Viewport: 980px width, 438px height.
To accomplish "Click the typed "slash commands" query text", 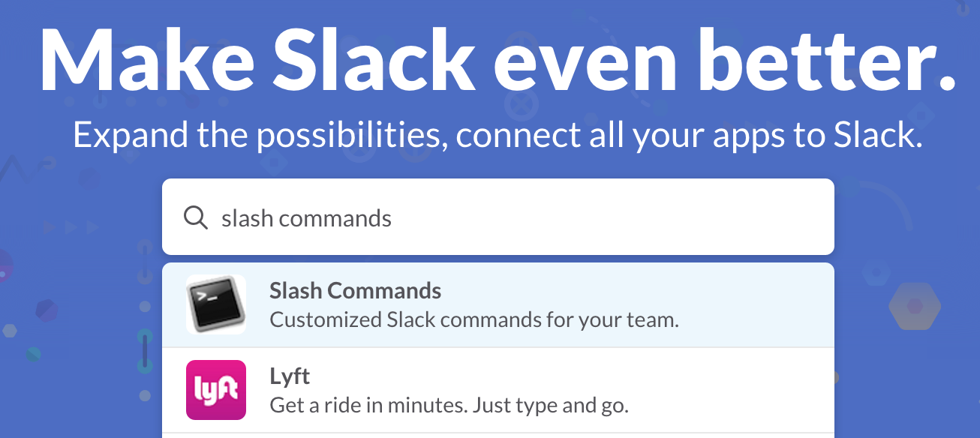I will pyautogui.click(x=306, y=218).
